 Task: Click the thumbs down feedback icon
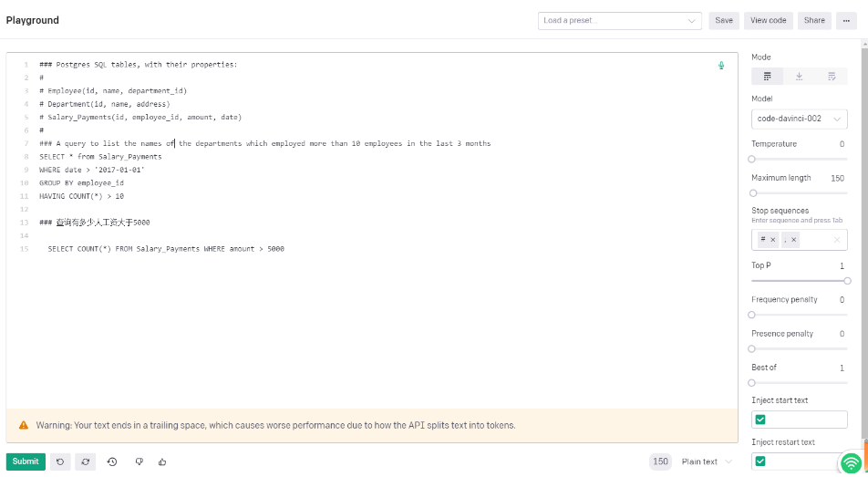click(139, 461)
